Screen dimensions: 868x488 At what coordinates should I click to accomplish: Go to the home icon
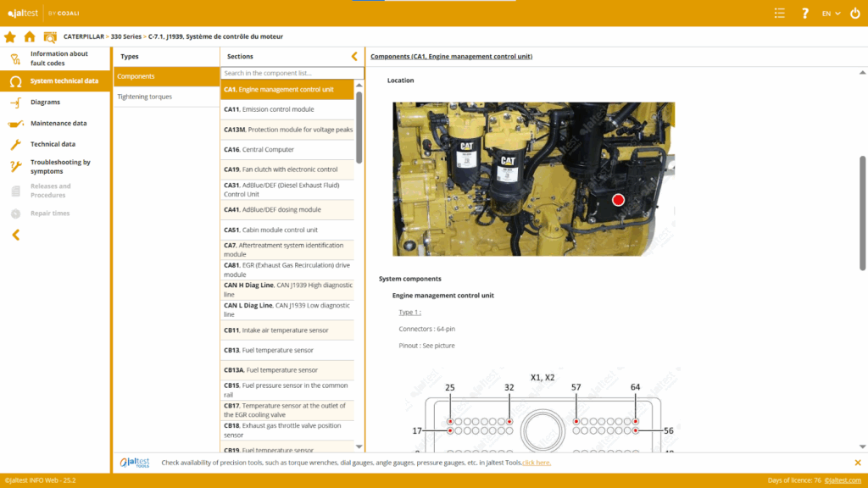pos(30,36)
